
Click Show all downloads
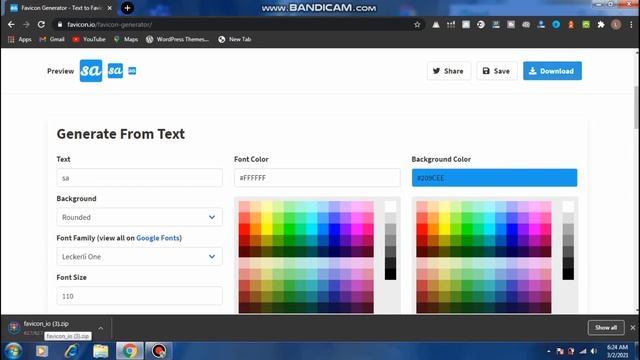tap(606, 327)
